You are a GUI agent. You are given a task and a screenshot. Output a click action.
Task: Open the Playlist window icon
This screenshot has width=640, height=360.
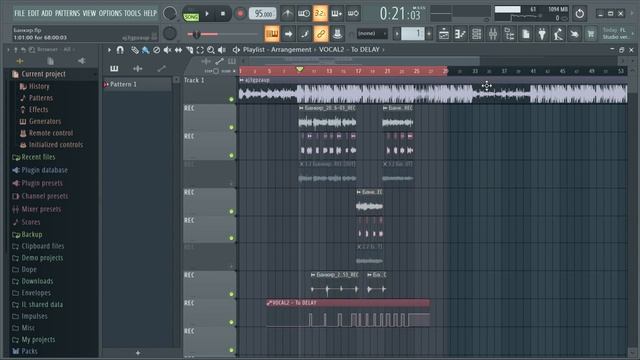(444, 34)
